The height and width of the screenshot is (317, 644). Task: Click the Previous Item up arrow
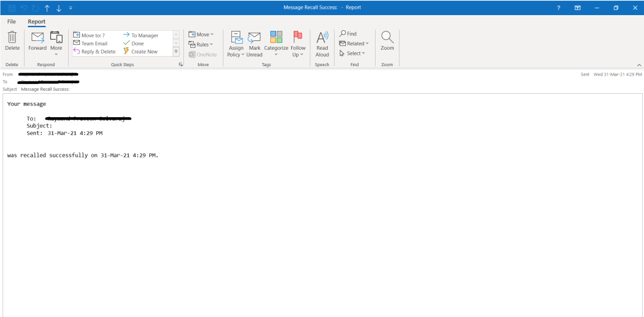pos(47,8)
